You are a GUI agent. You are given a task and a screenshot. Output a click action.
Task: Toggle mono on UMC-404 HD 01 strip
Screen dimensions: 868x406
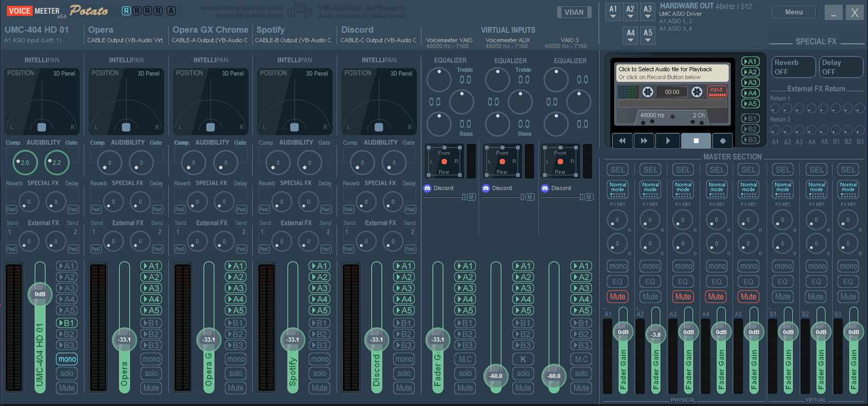(x=67, y=359)
